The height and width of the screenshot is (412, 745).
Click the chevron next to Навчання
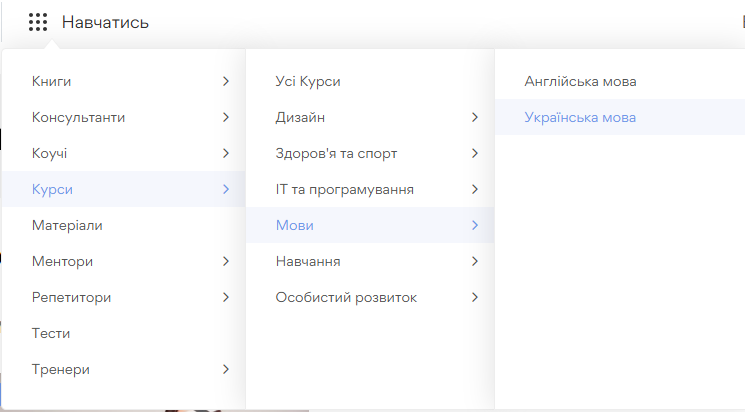(x=474, y=261)
